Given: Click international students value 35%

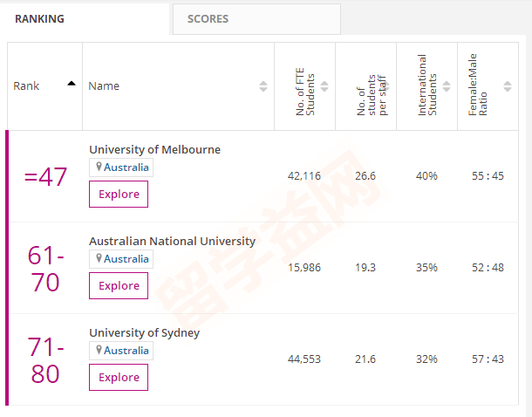Looking at the screenshot, I should (426, 268).
